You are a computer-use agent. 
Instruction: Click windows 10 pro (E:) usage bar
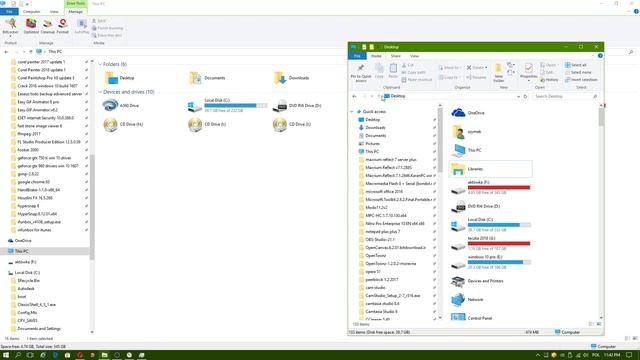(x=499, y=262)
